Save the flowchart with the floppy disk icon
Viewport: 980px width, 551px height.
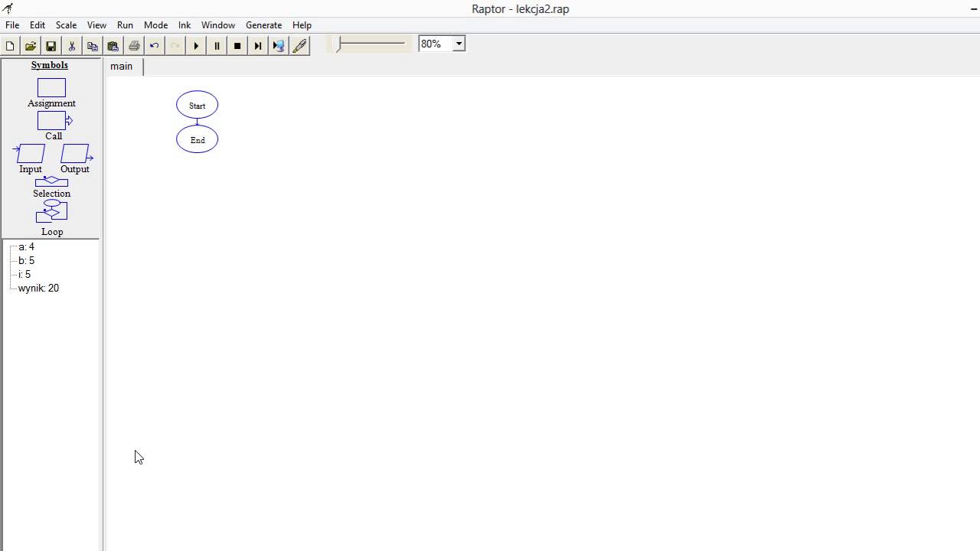point(51,46)
